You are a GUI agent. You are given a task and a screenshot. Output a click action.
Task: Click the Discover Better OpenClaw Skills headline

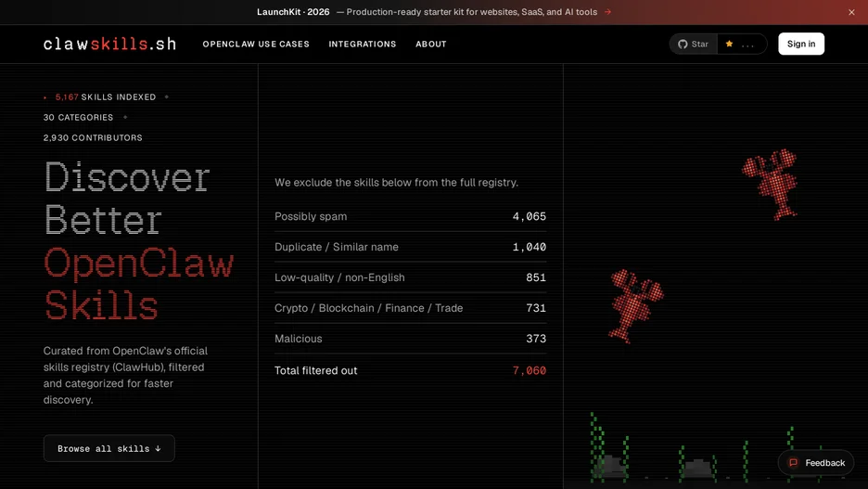point(138,241)
